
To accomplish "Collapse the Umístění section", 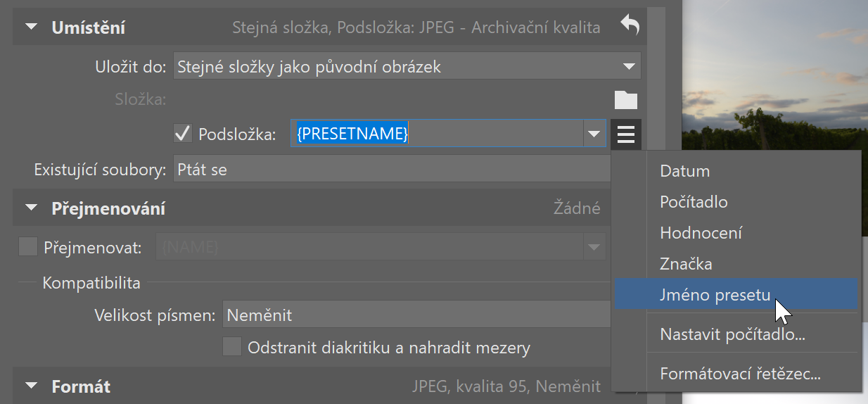I will [32, 28].
